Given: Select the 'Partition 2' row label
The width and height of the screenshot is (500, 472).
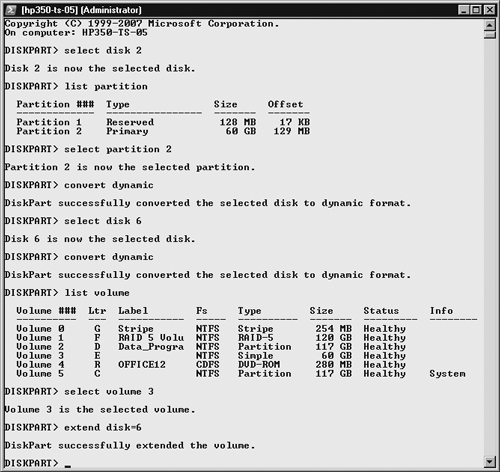Looking at the screenshot, I should point(49,131).
